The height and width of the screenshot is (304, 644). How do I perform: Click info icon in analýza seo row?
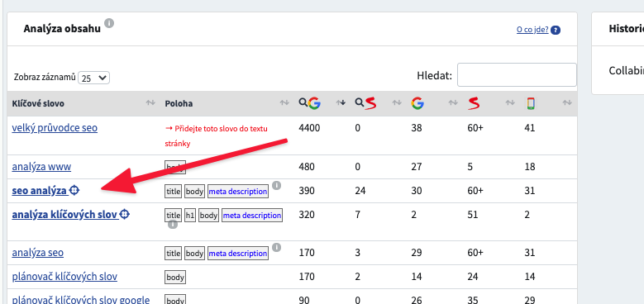(x=277, y=247)
